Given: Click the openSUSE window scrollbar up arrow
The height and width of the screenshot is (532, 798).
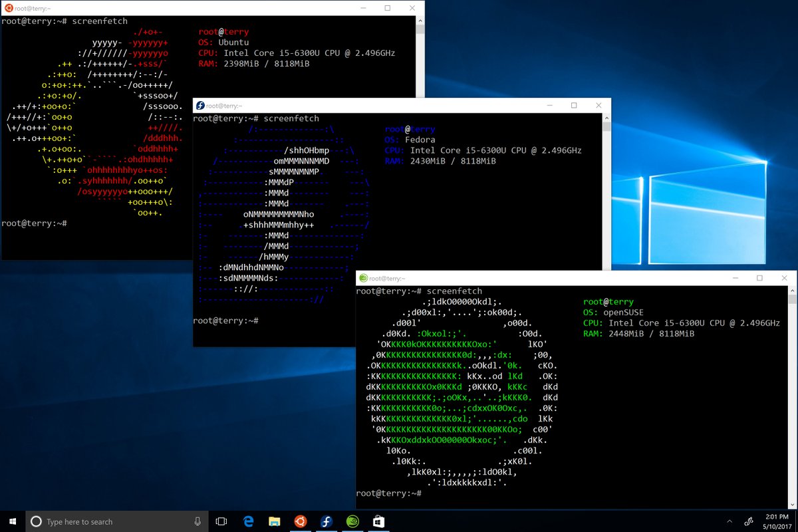Looking at the screenshot, I should click(x=792, y=291).
